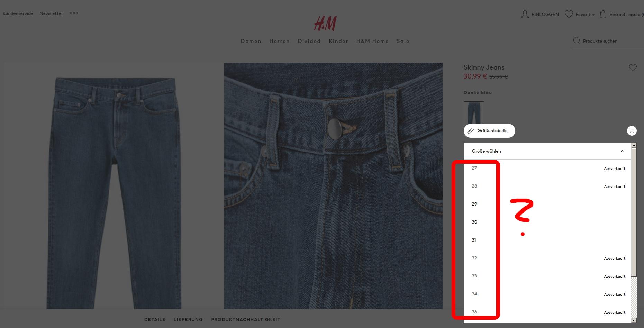This screenshot has height=328, width=644.
Task: Open the three-dots more menu
Action: pyautogui.click(x=74, y=13)
